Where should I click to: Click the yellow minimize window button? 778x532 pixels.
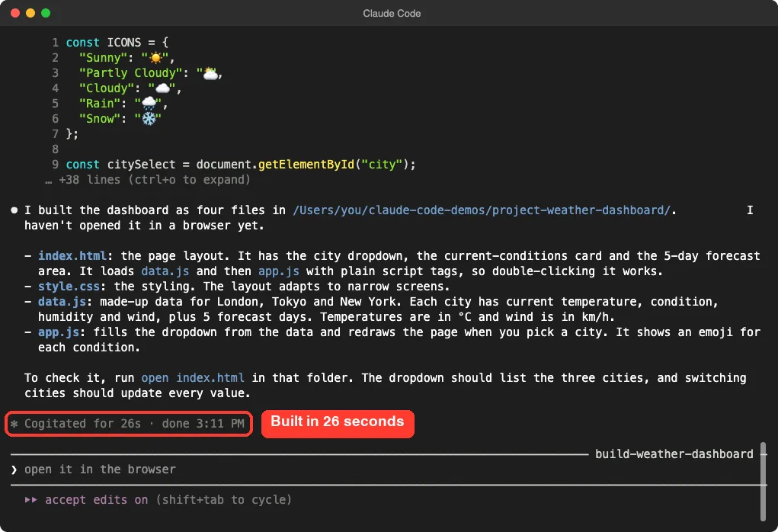[30, 13]
